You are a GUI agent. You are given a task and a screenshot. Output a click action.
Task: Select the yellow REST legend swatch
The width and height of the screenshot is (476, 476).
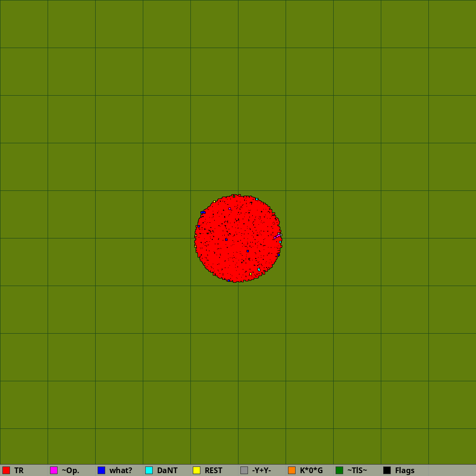197,470
